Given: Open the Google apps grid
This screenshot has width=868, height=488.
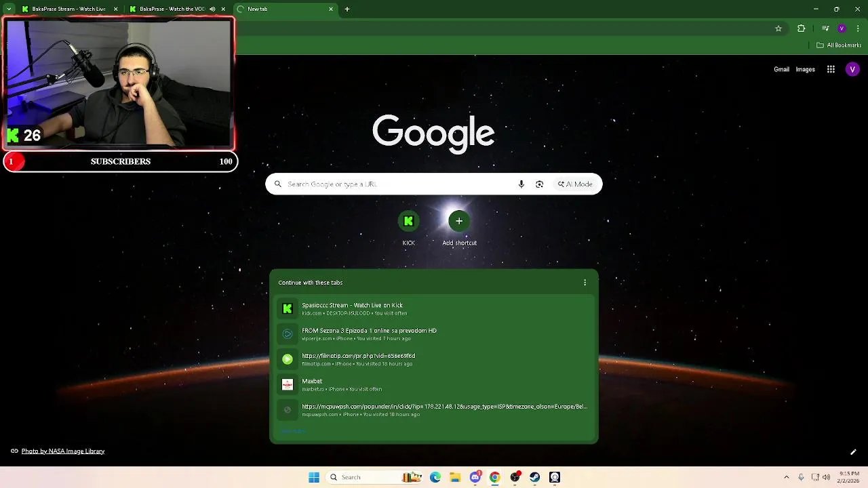Looking at the screenshot, I should coord(831,69).
